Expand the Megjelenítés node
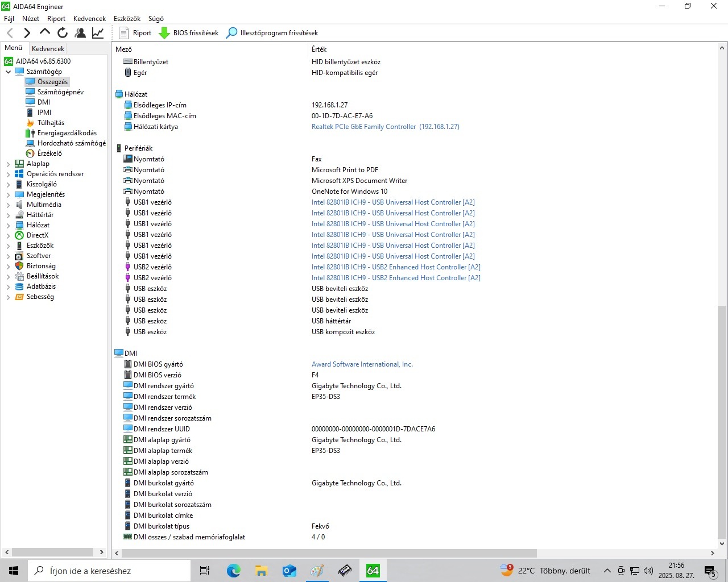The image size is (728, 582). point(8,194)
